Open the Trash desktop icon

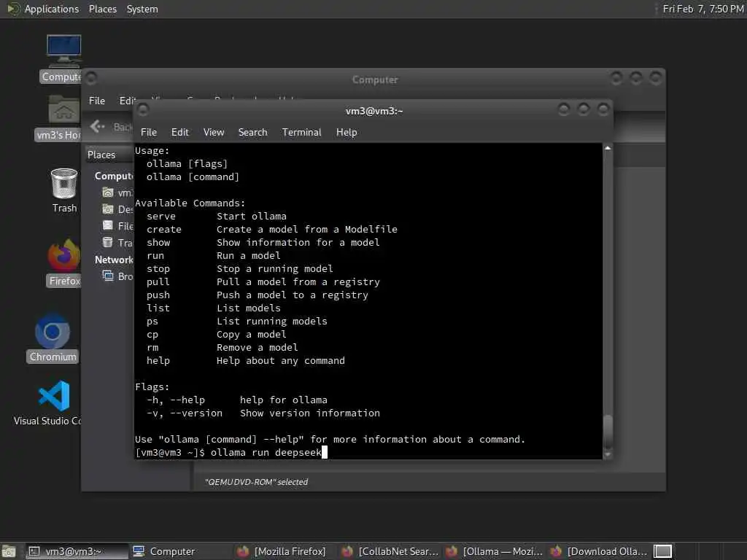64,190
